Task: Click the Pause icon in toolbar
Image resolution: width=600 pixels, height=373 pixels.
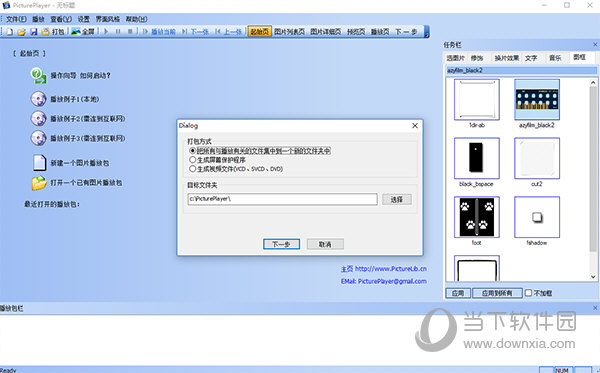Action: coord(118,32)
